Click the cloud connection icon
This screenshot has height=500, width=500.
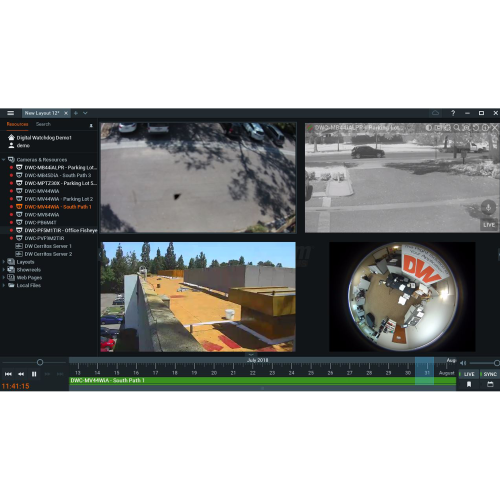435,113
